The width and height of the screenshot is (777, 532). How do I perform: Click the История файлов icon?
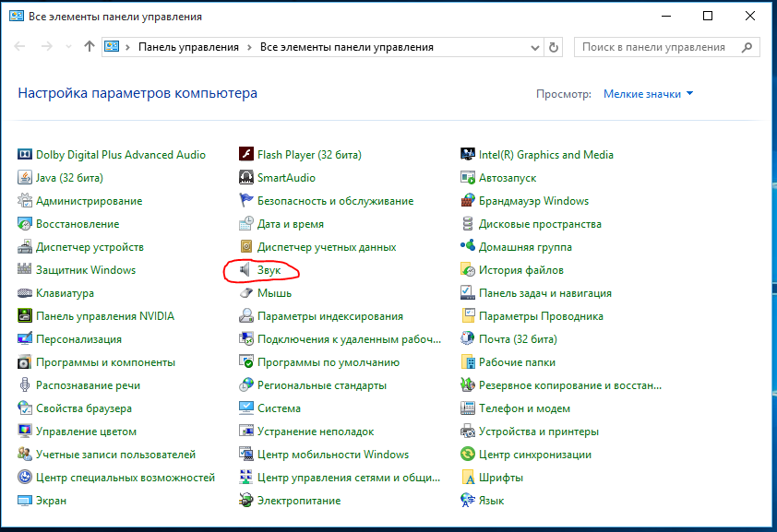pos(468,270)
